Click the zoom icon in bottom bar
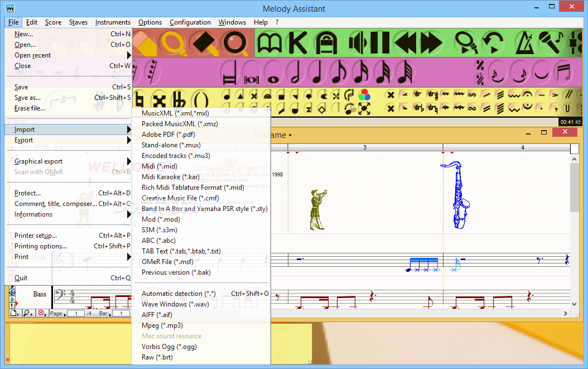Screen dimensions: 588x369 click(28, 313)
